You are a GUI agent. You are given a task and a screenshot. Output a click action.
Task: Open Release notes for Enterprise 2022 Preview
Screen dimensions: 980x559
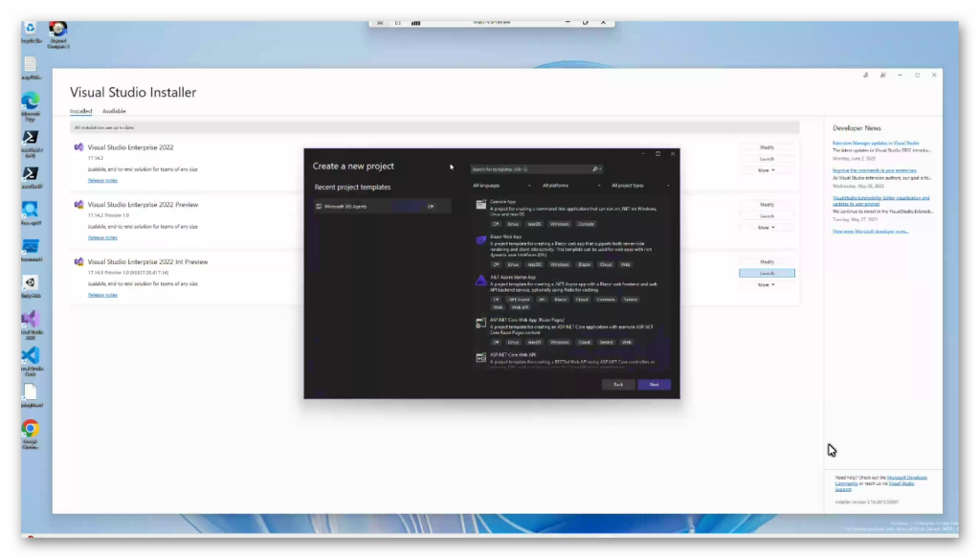102,237
